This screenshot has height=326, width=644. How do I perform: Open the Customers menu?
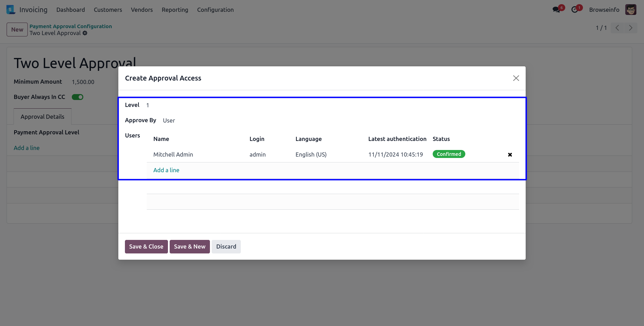[x=108, y=10]
